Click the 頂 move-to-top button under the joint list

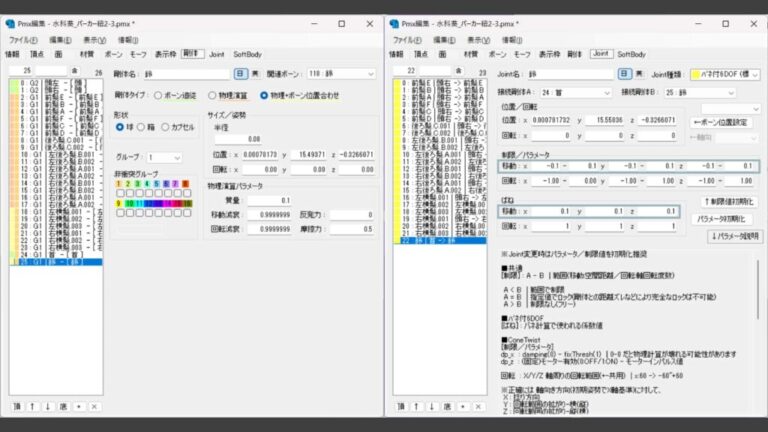[x=399, y=406]
